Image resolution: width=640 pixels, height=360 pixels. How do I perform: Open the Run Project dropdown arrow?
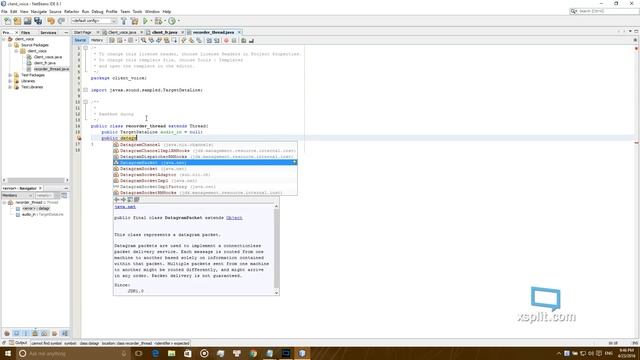point(151,21)
